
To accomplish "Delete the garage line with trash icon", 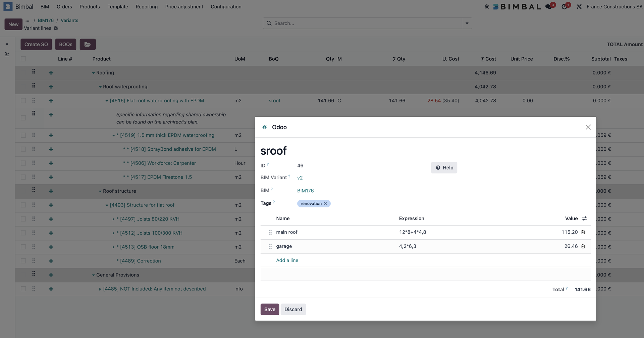I will [583, 246].
